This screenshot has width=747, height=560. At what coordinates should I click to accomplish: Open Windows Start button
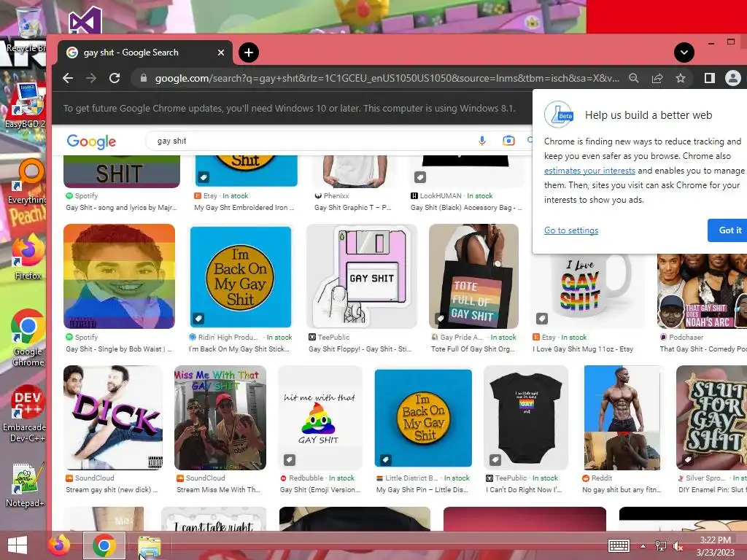tap(18, 545)
